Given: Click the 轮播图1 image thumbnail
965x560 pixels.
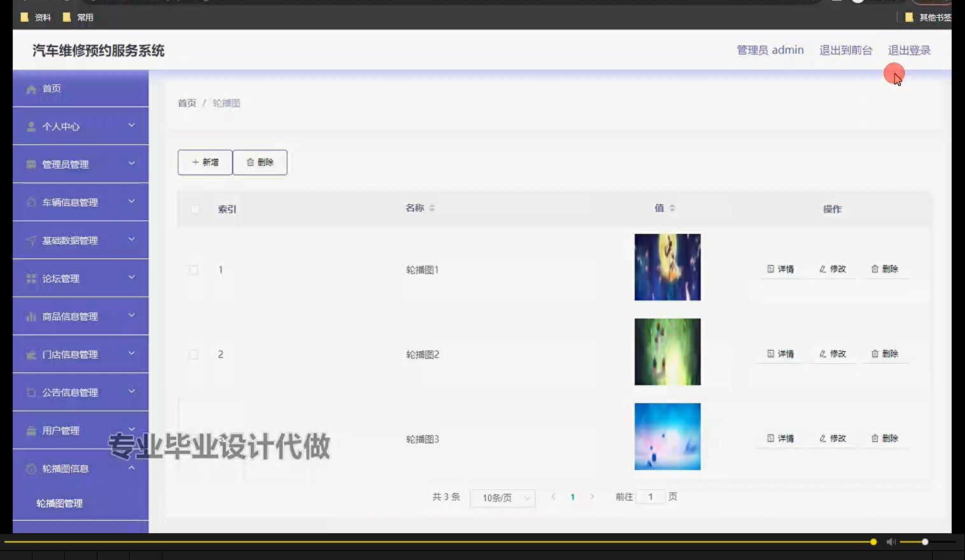Looking at the screenshot, I should click(x=668, y=267).
